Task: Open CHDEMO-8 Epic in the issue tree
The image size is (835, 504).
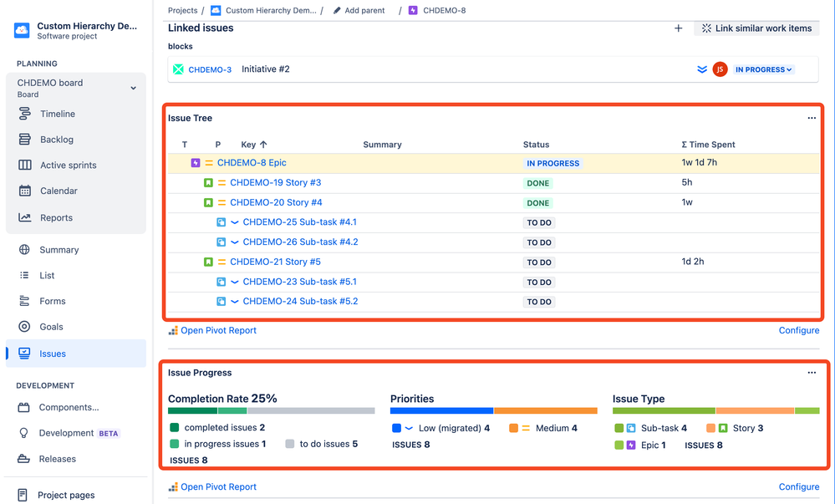Action: (252, 162)
